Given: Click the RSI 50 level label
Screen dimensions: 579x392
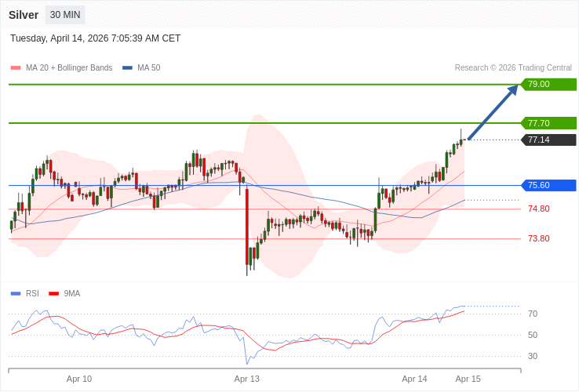Looking at the screenshot, I should click(x=533, y=335).
